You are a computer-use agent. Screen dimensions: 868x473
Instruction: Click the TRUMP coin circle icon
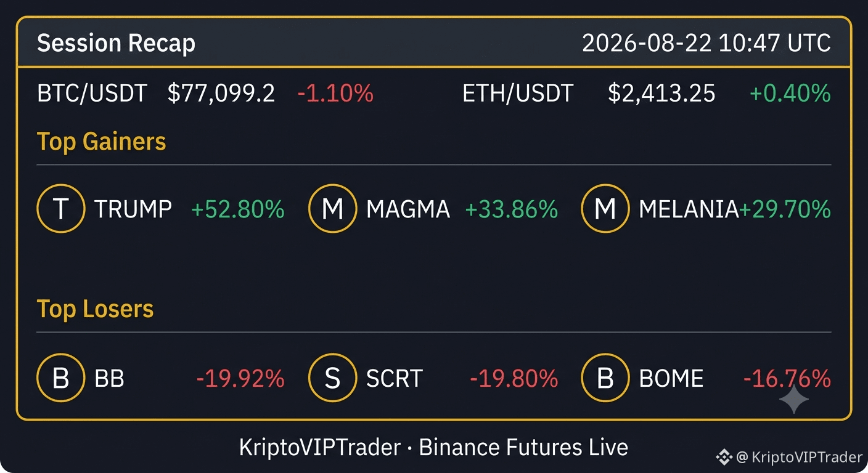click(x=61, y=209)
